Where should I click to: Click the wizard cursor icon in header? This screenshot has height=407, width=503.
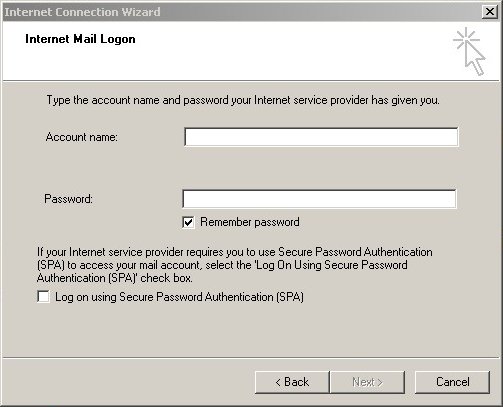(x=469, y=51)
